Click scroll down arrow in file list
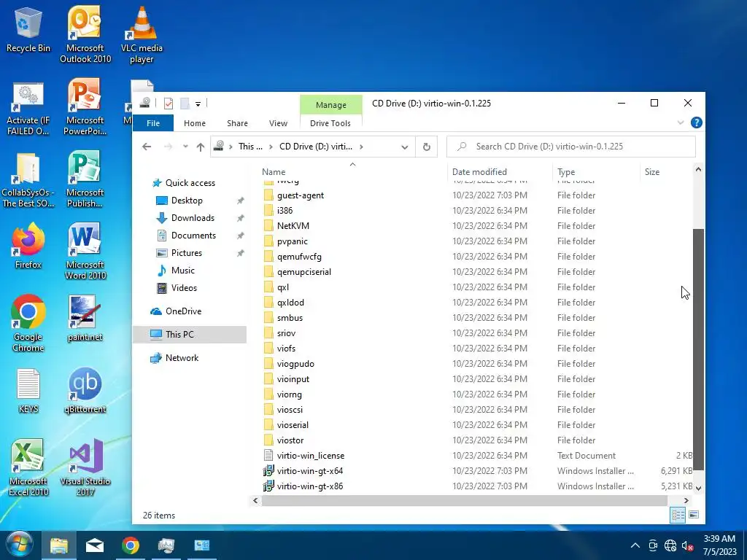Screen dimensions: 747x560 698,488
